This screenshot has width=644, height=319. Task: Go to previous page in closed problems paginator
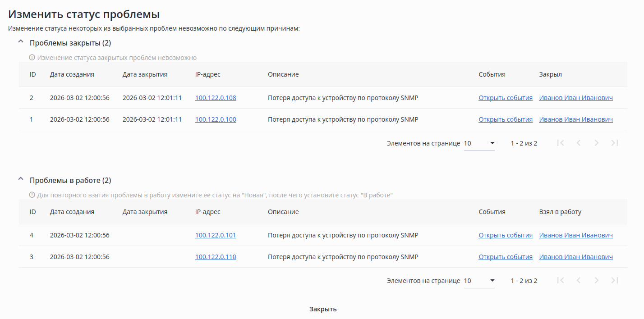(x=579, y=143)
